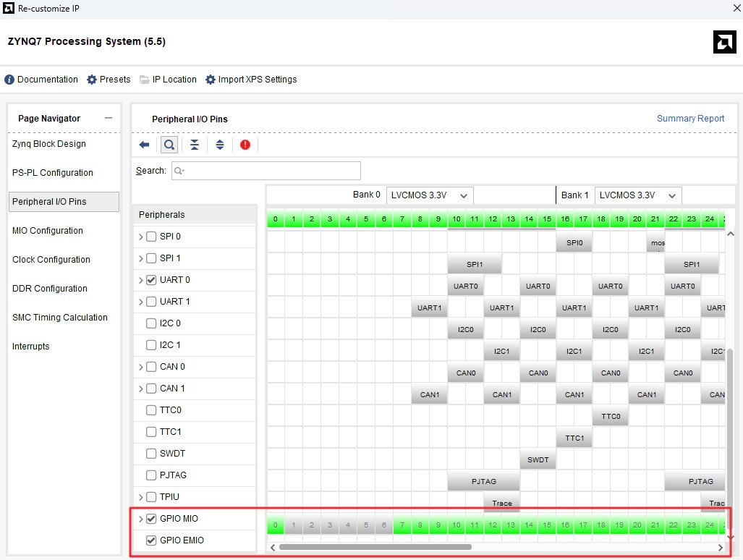
Task: Go to Zynq Block Design page
Action: coord(48,144)
